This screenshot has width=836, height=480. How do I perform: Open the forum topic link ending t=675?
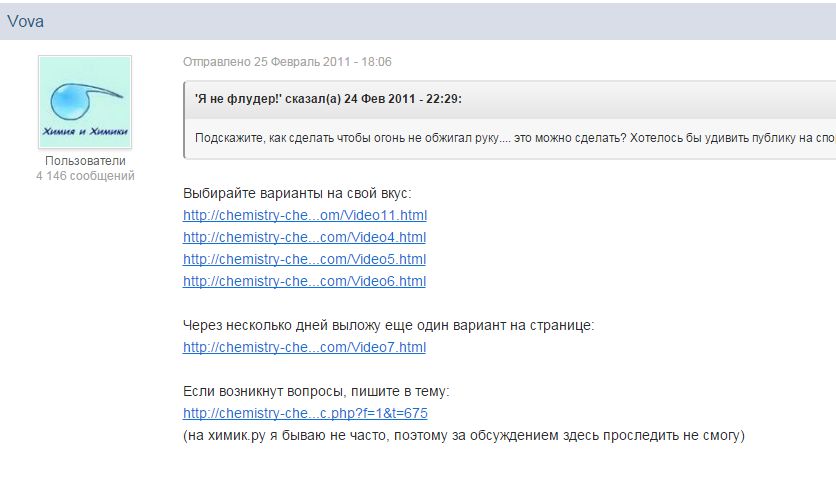pyautogui.click(x=305, y=413)
